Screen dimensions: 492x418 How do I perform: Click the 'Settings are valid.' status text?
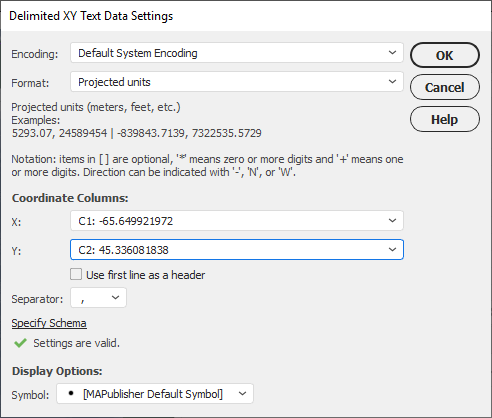click(76, 343)
